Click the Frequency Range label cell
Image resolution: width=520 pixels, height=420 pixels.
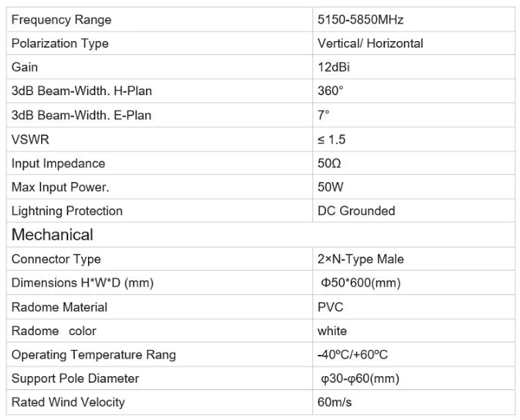[62, 19]
